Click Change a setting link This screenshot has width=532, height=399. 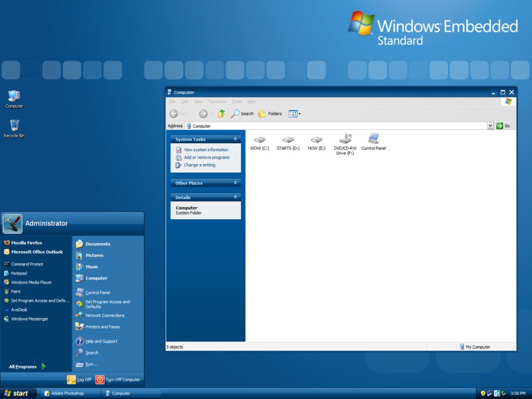[199, 165]
